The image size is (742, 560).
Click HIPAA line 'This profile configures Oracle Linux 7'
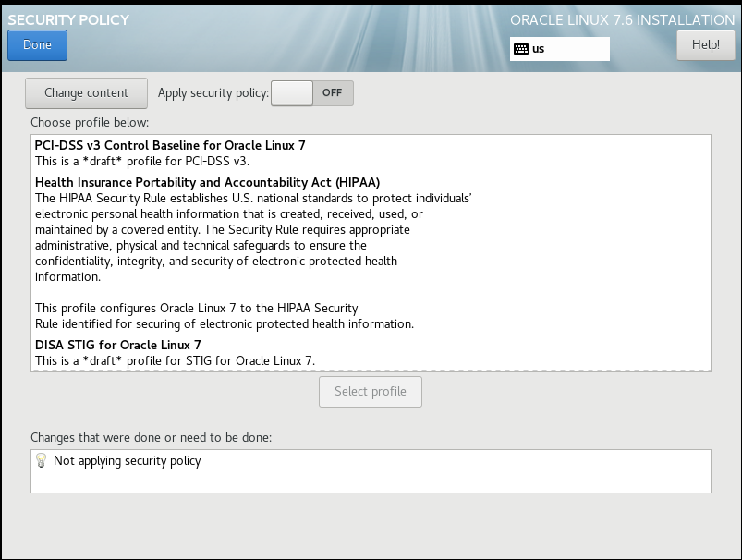197,308
